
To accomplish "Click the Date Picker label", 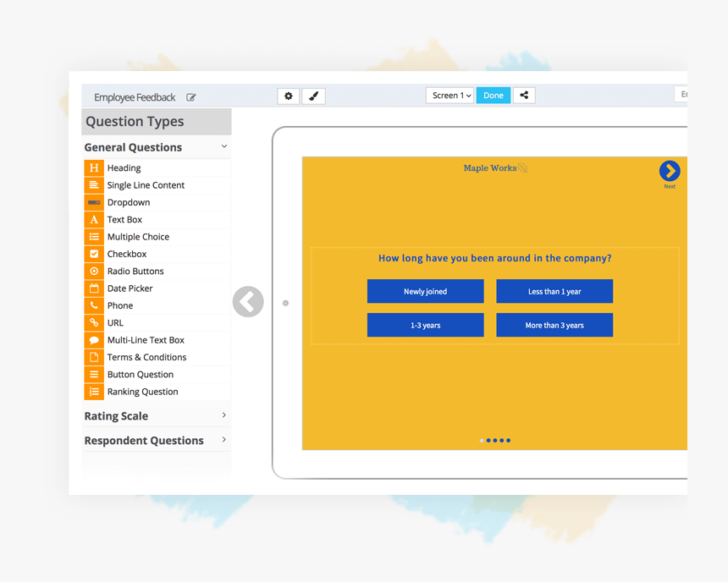I will tap(130, 288).
